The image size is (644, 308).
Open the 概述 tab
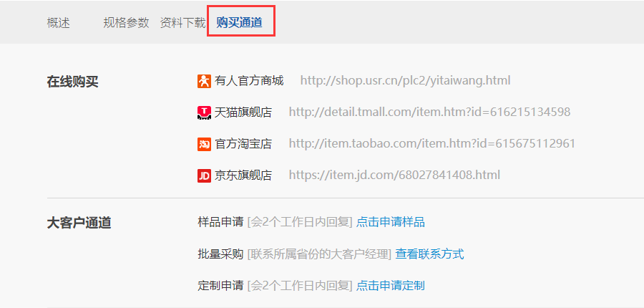[x=59, y=23]
